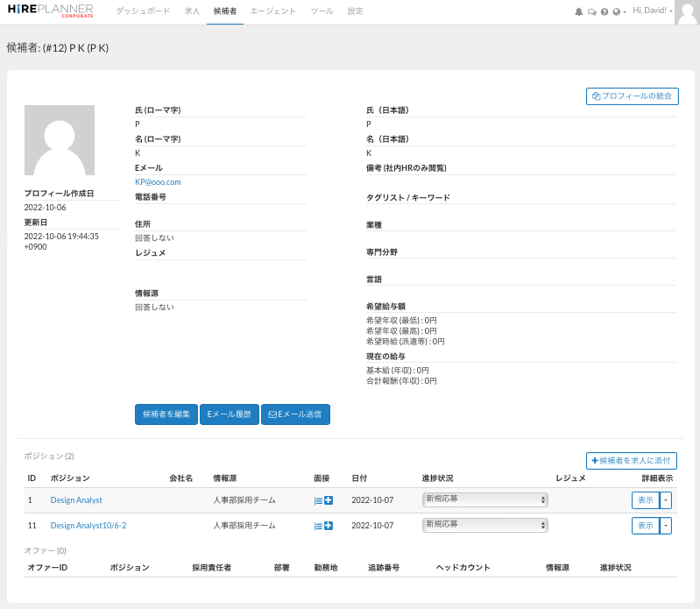Screen dimensions: 700x609
Task: View interview list for Design Analyst10/6-2 row
Action: pyautogui.click(x=318, y=526)
